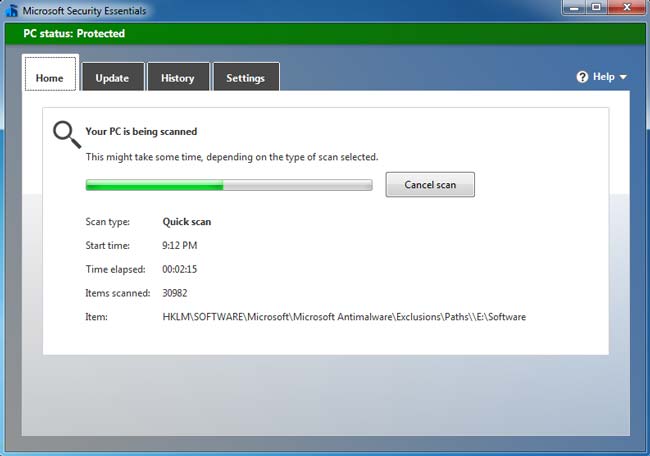This screenshot has width=650, height=456.
Task: Minimize the Security Essentials window
Action: tap(574, 7)
